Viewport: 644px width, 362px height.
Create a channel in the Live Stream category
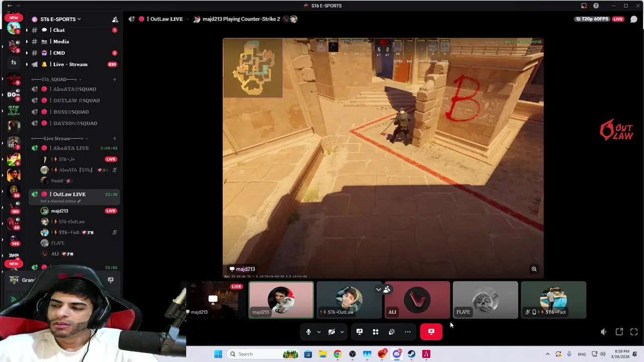pos(114,138)
